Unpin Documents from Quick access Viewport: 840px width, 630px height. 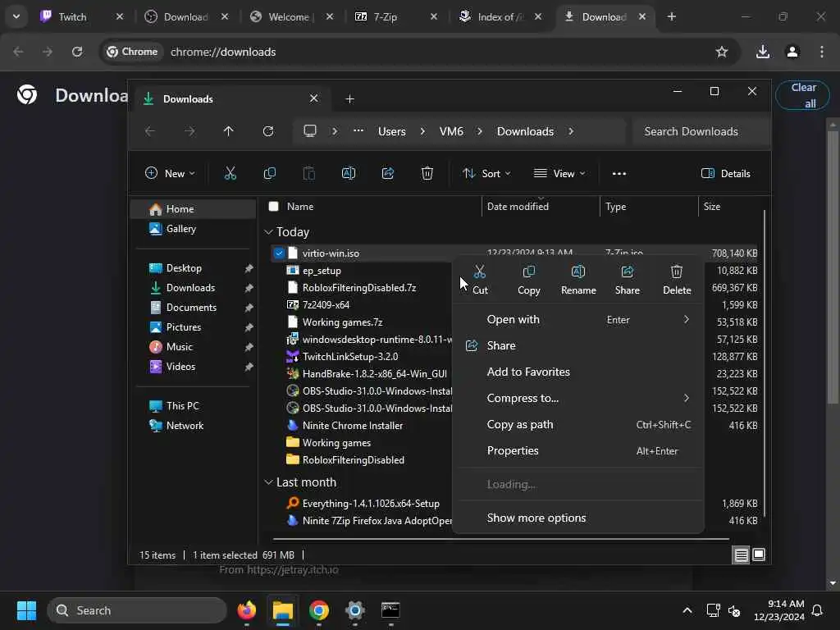(249, 308)
